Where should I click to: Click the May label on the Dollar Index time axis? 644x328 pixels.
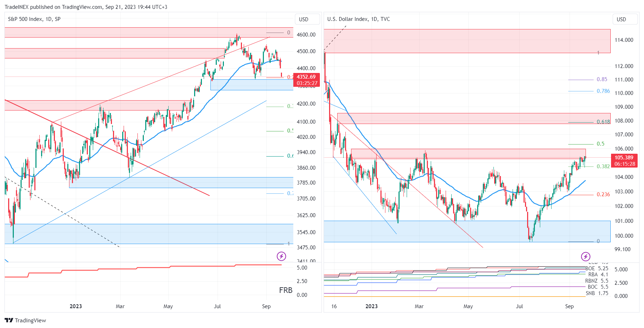click(468, 306)
